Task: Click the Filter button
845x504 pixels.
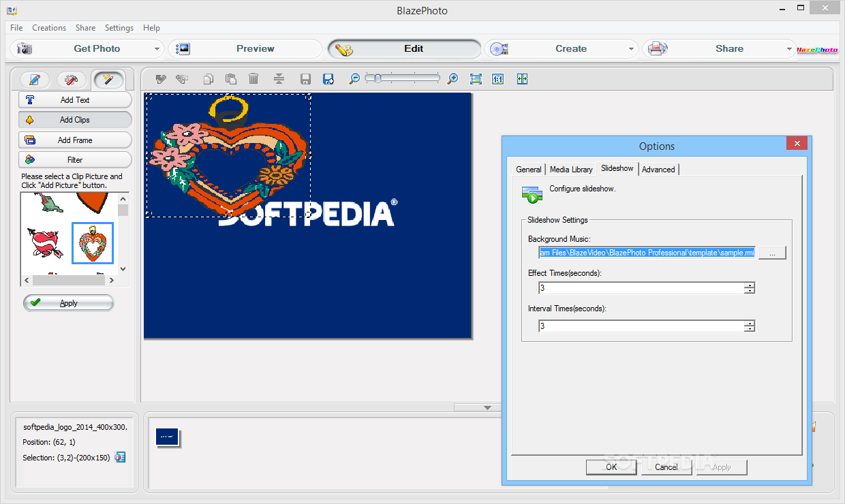Action: click(x=75, y=160)
